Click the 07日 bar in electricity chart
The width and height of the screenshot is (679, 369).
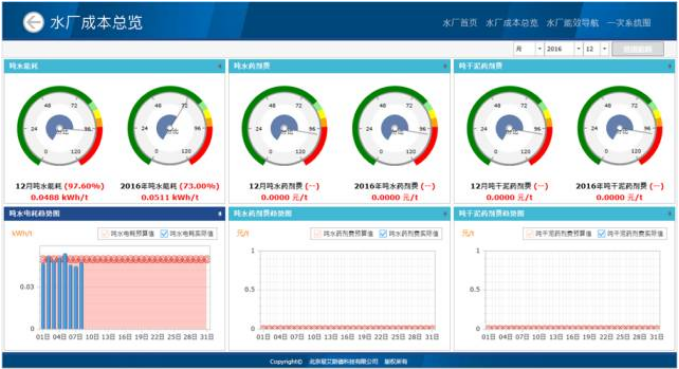(76, 298)
